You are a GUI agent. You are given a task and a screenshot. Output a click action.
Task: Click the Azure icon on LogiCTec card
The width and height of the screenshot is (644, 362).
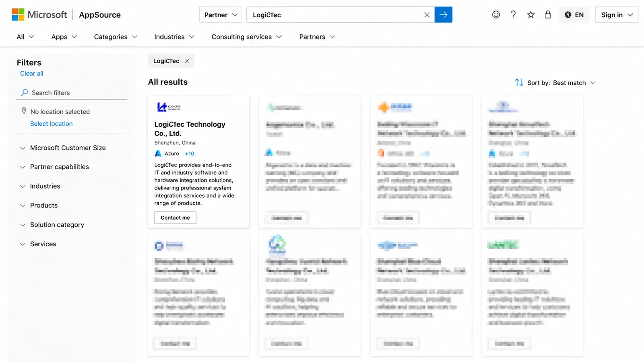(x=158, y=153)
